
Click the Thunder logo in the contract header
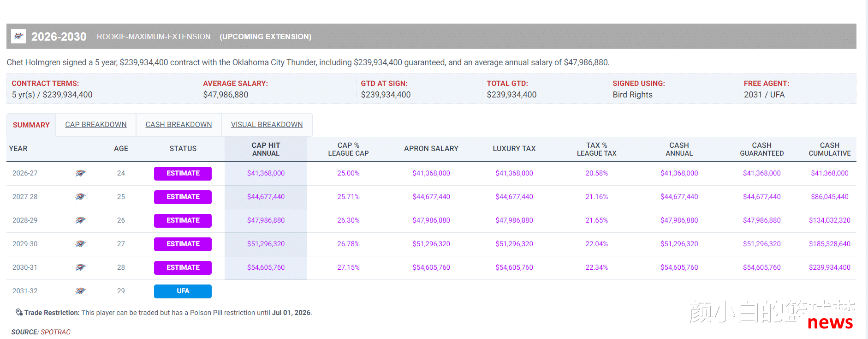[x=18, y=36]
